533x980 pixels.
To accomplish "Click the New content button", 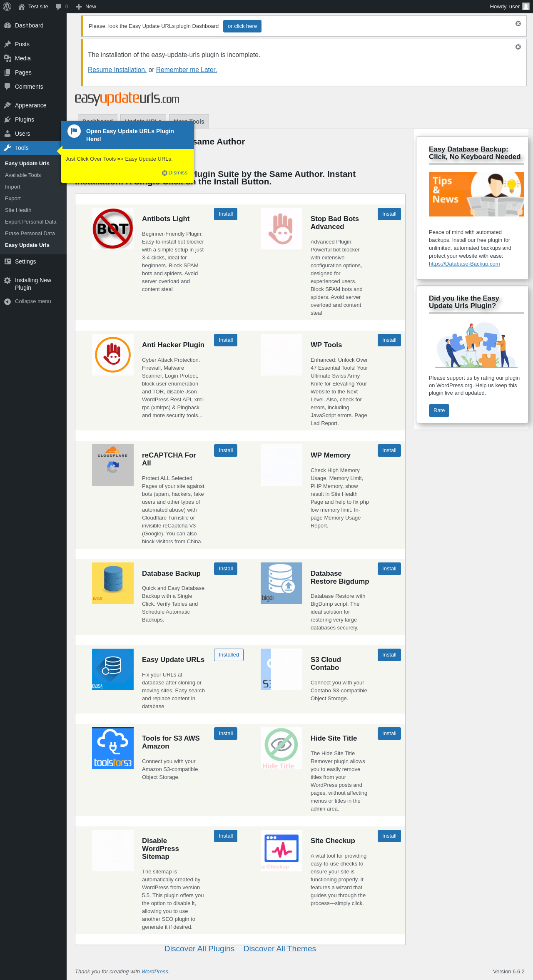I will point(86,7).
